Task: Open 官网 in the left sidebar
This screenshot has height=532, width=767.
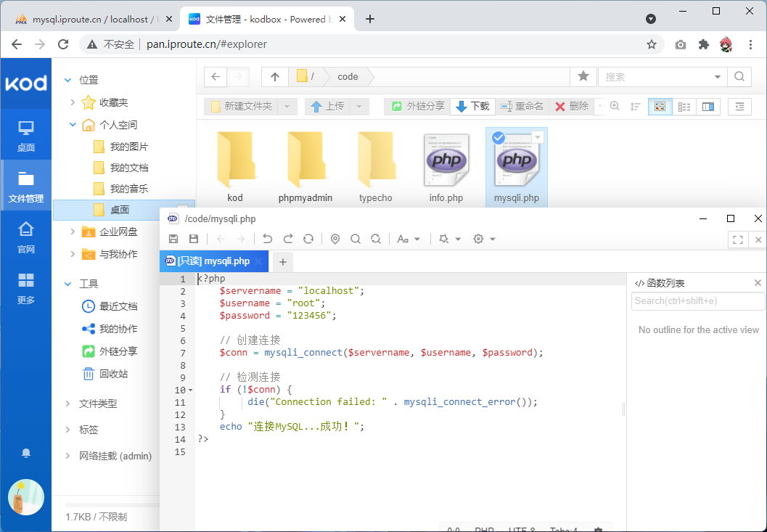Action: coord(26,237)
